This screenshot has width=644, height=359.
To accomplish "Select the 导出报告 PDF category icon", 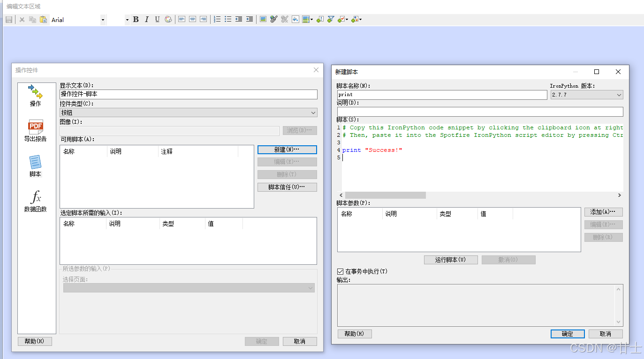I will tap(36, 131).
